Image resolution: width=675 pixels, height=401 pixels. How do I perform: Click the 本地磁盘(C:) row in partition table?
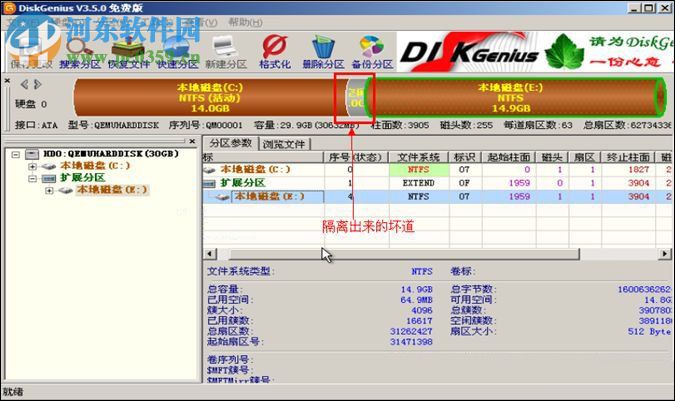click(x=437, y=170)
